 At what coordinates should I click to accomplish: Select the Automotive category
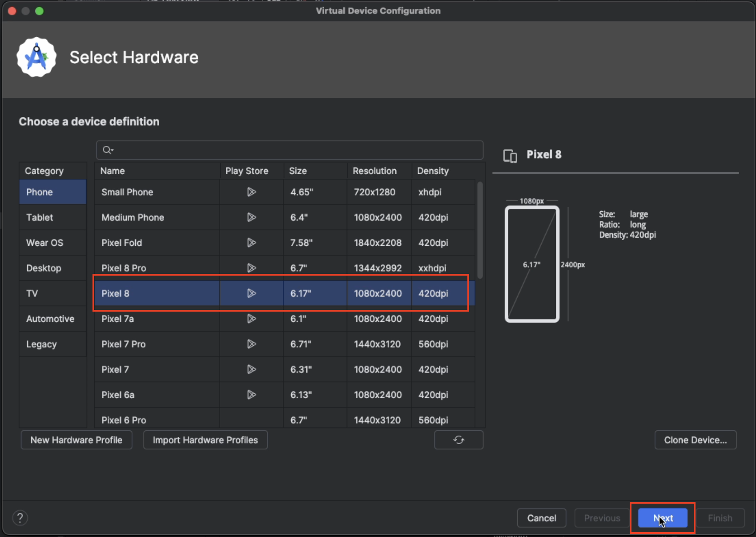[53, 319]
